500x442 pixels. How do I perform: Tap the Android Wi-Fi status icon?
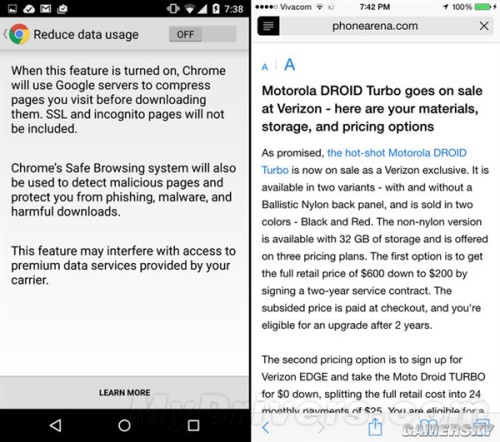[x=190, y=9]
